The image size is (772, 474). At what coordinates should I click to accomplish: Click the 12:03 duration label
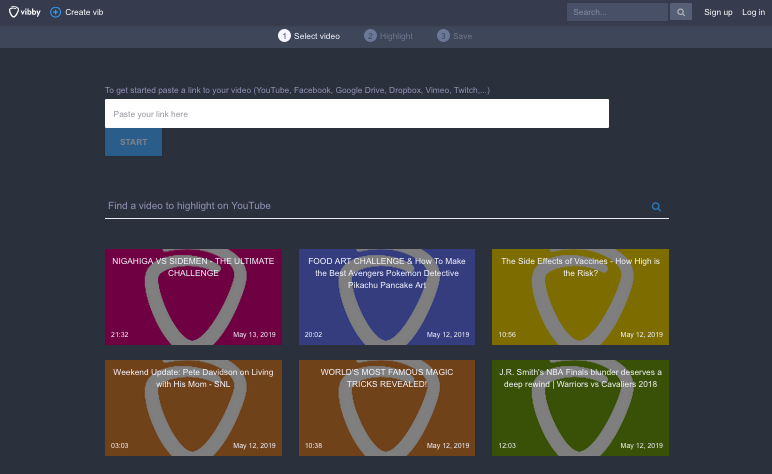click(x=507, y=446)
